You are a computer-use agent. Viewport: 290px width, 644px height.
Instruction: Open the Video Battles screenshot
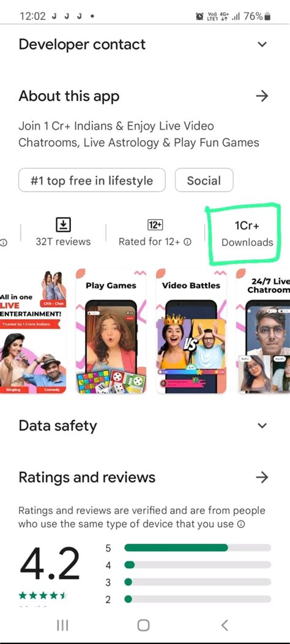tap(191, 331)
